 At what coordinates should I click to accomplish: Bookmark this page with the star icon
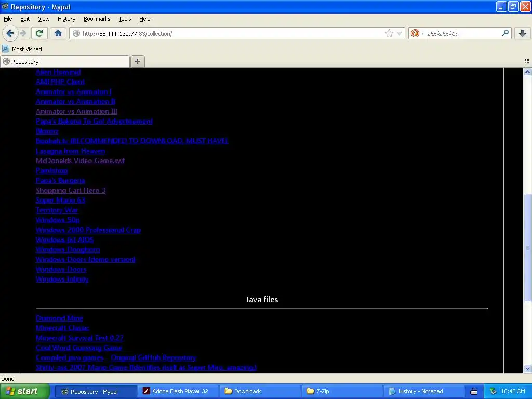coord(389,33)
